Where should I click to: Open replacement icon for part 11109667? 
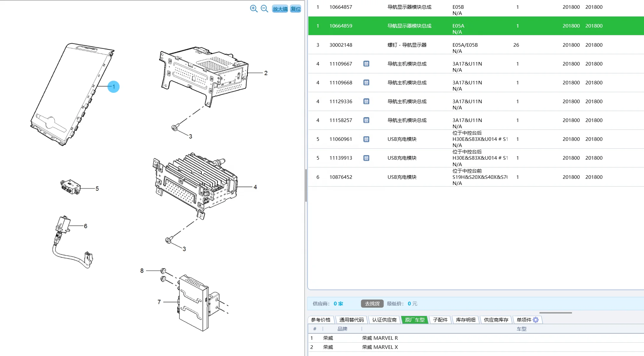click(366, 64)
